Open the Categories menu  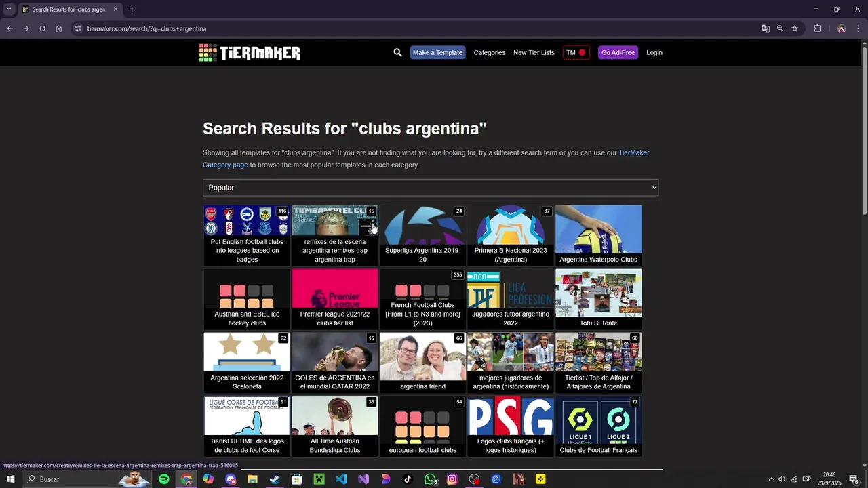[489, 52]
